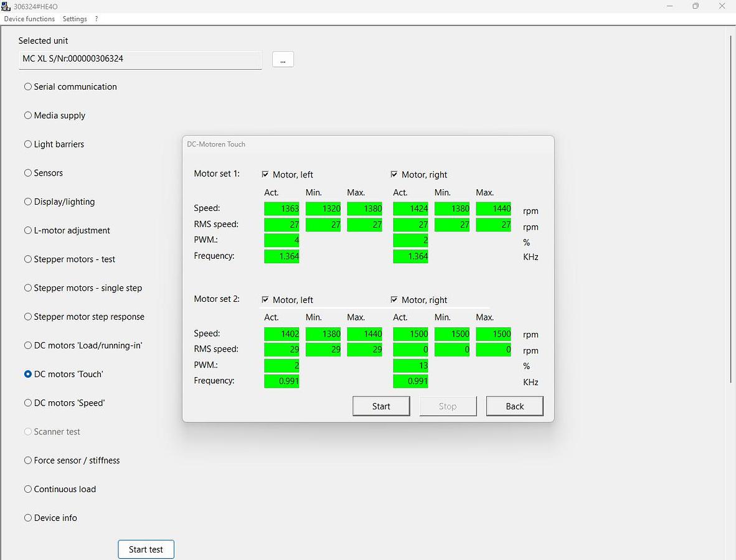This screenshot has width=736, height=560.
Task: Click the Start test button
Action: [146, 549]
